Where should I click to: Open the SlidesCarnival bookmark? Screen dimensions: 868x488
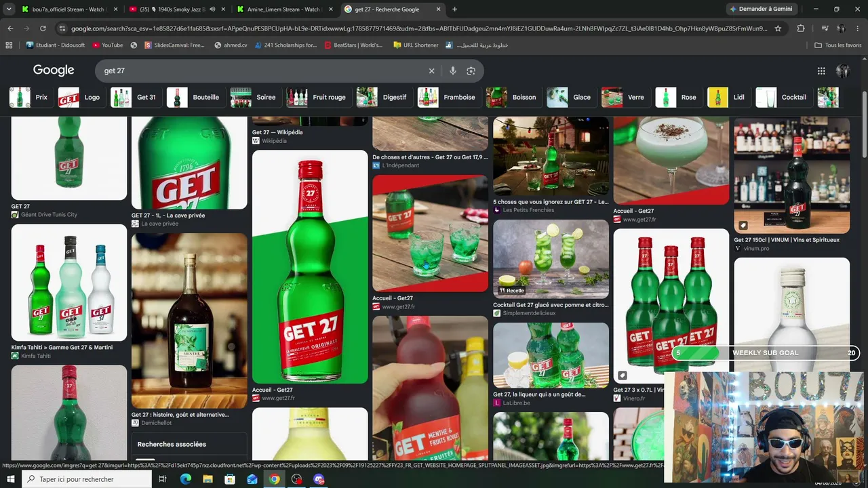(174, 45)
